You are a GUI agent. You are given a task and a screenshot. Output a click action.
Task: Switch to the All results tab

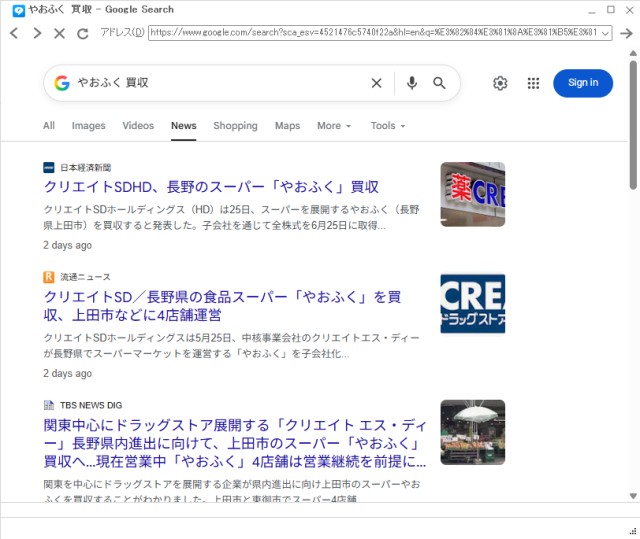tap(49, 126)
